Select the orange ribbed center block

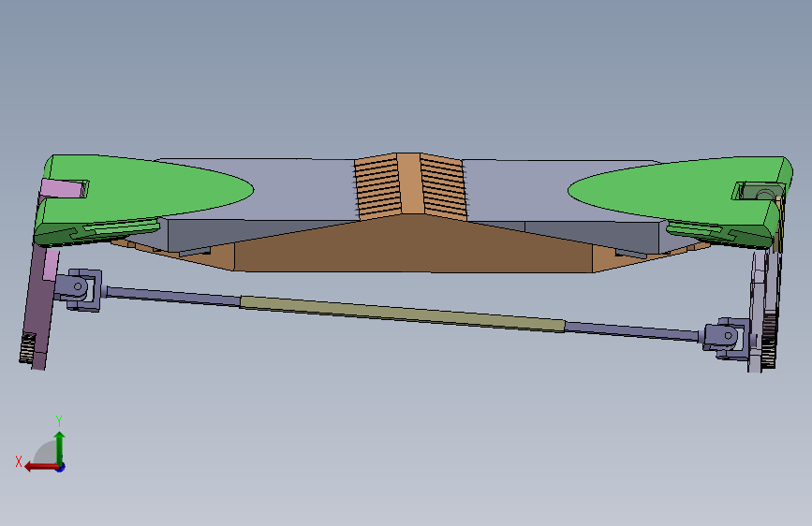pyautogui.click(x=410, y=185)
